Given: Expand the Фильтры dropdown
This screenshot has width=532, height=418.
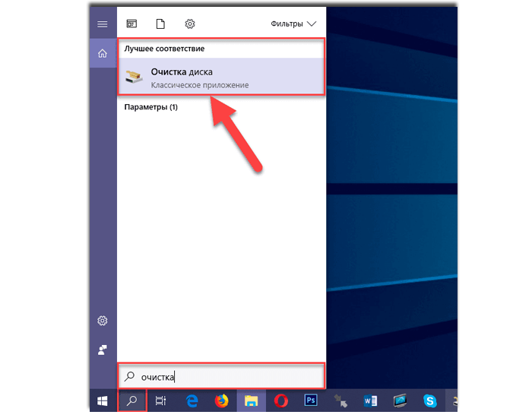Looking at the screenshot, I should (x=293, y=24).
